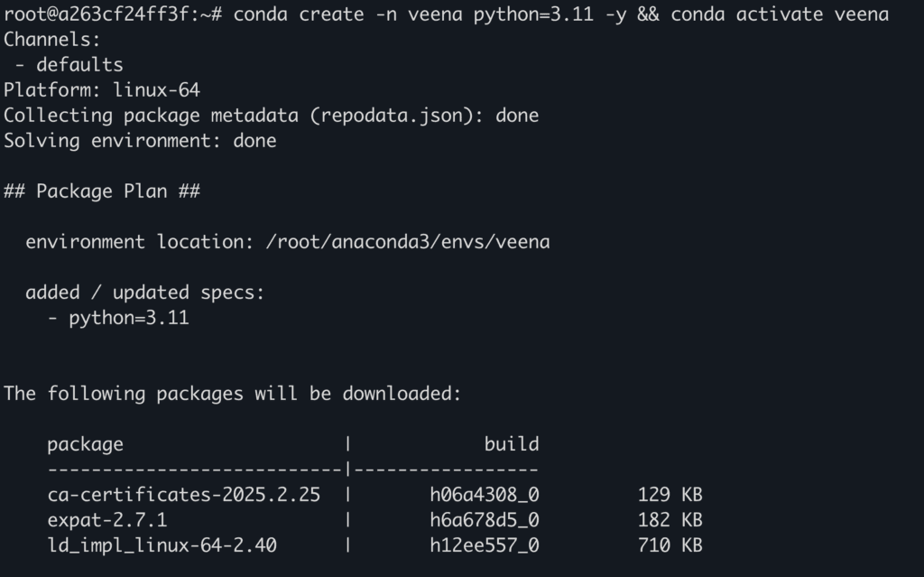Click the 'package' column header

tap(85, 444)
